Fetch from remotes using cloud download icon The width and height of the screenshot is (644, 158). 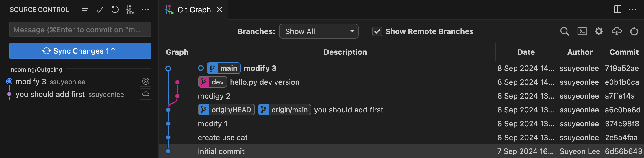[617, 31]
